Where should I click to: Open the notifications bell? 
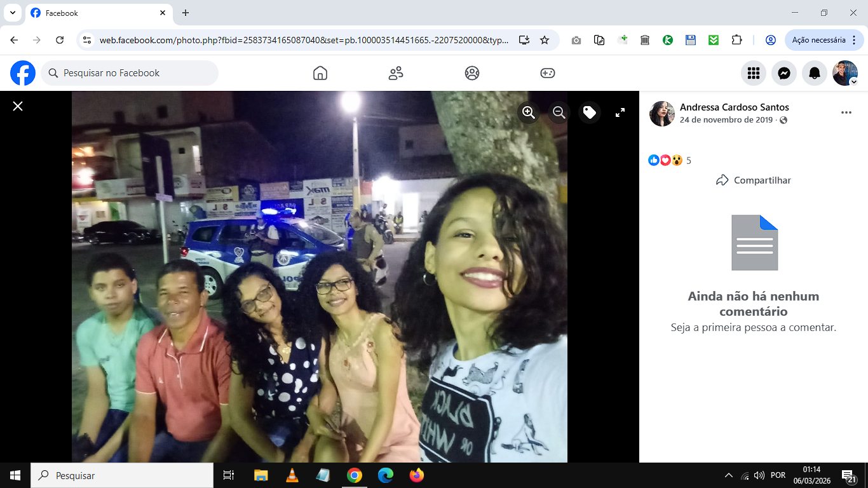pos(815,73)
